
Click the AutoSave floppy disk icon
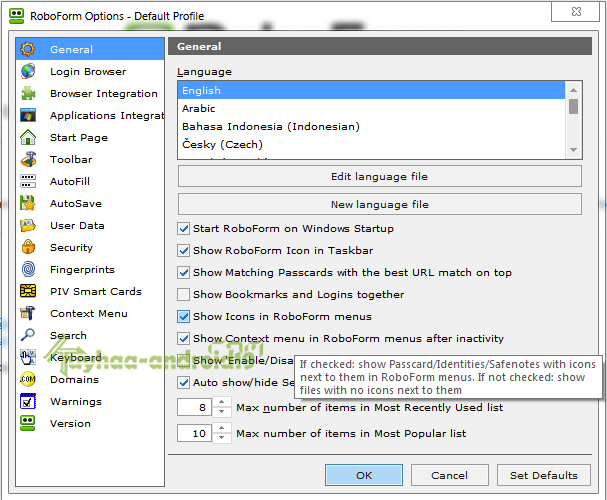point(28,203)
